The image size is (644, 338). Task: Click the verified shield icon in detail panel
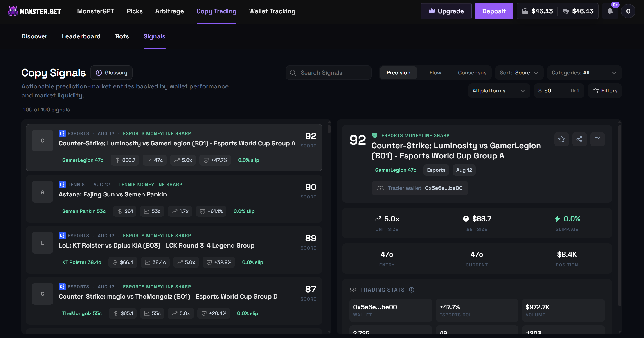(x=374, y=135)
